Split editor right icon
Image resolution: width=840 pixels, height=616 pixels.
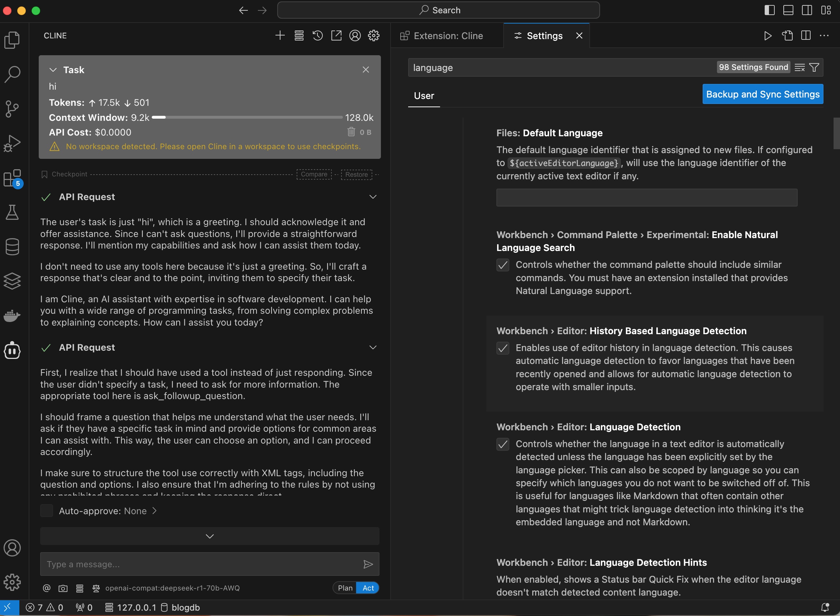point(806,35)
